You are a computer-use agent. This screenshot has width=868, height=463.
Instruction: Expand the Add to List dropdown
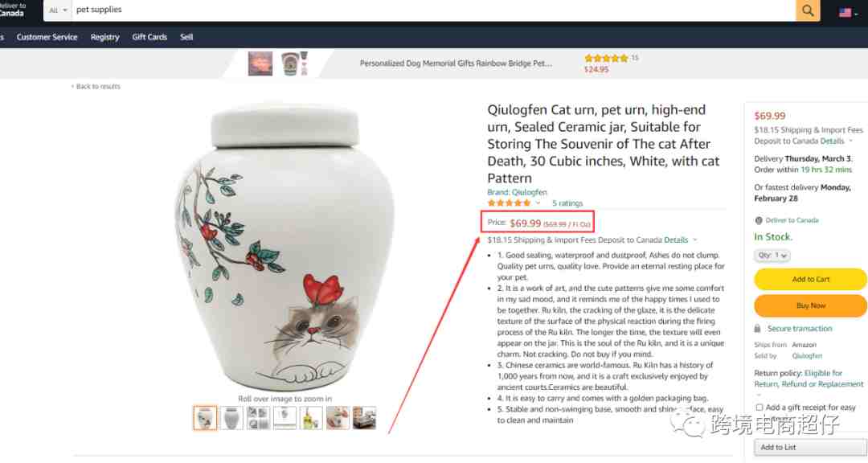(810, 447)
